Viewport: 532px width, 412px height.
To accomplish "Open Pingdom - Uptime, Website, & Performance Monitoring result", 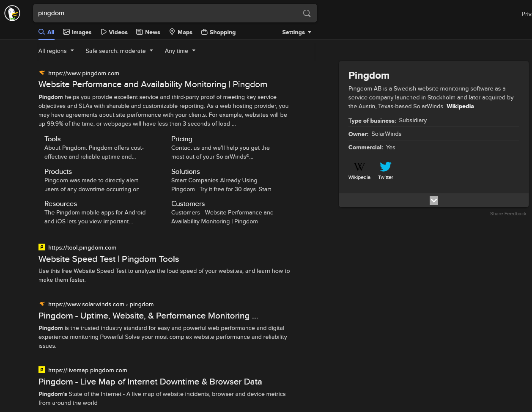I will pyautogui.click(x=148, y=316).
